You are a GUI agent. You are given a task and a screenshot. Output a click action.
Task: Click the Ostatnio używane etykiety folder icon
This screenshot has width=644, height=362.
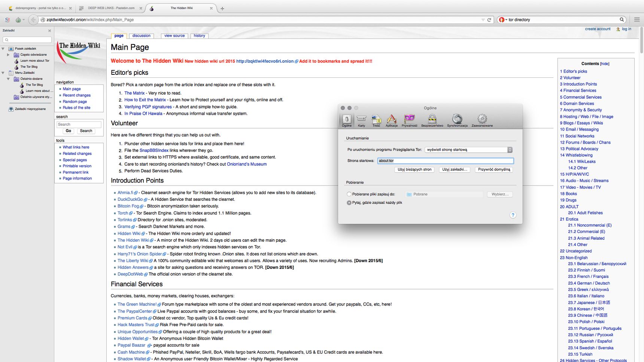click(16, 97)
